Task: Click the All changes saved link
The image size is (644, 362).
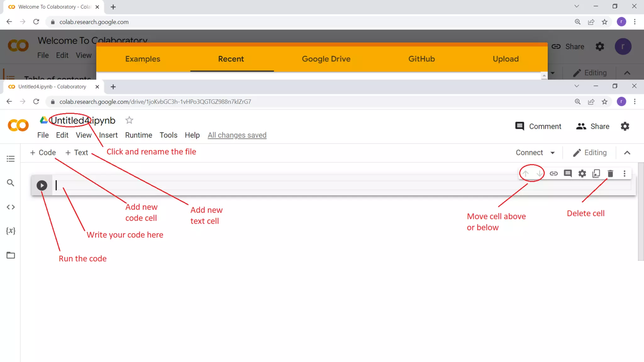Action: click(237, 135)
